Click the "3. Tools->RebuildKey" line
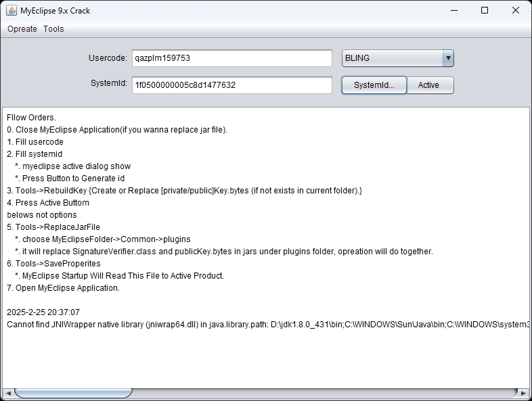The width and height of the screenshot is (532, 401). click(185, 191)
